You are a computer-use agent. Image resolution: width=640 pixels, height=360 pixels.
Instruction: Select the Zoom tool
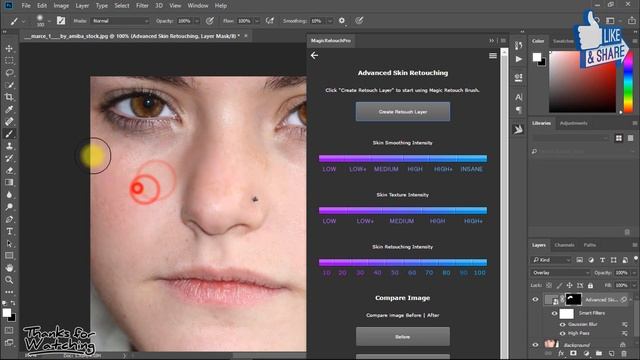coord(9,280)
